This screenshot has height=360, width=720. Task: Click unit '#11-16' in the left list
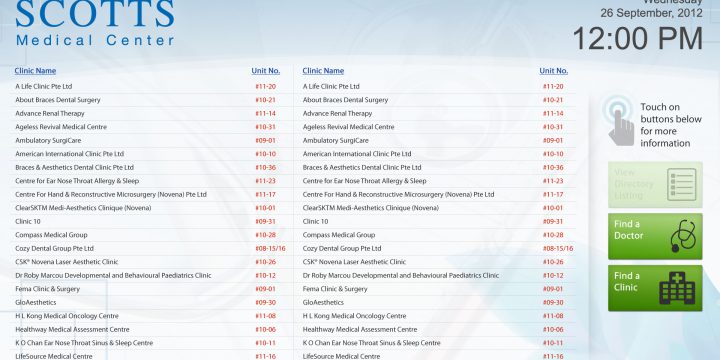coord(265,356)
